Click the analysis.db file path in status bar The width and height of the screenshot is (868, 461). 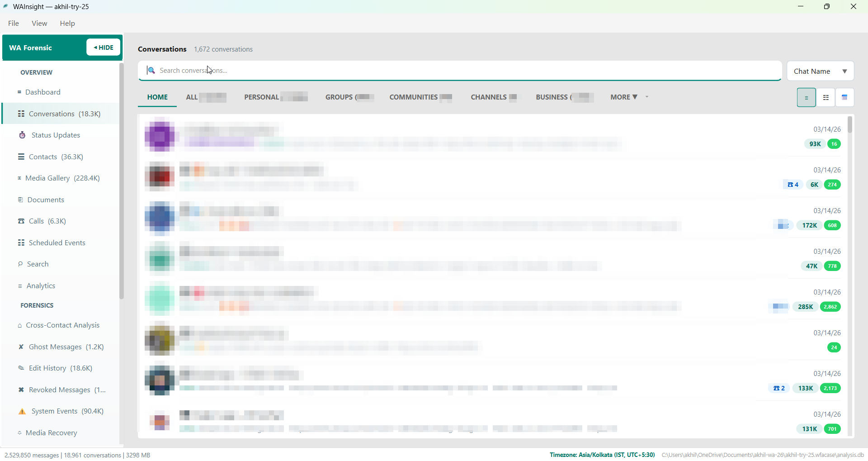coord(763,455)
